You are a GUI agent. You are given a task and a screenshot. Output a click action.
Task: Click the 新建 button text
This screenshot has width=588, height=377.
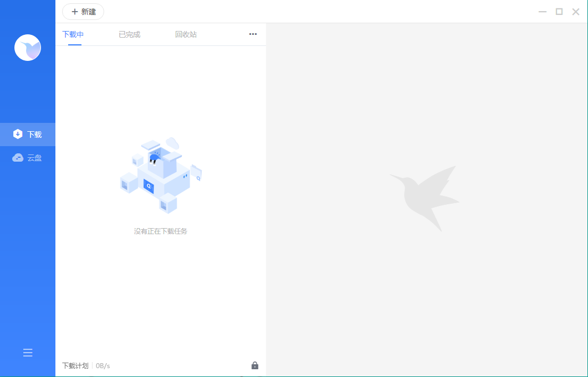89,12
